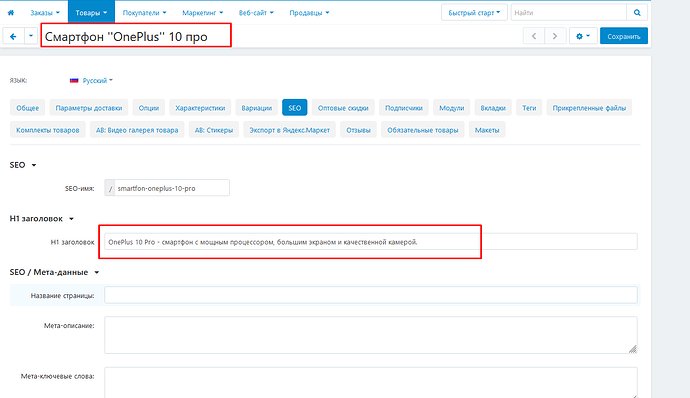The image size is (690, 398).
Task: Click the Сохранить button
Action: 624,36
